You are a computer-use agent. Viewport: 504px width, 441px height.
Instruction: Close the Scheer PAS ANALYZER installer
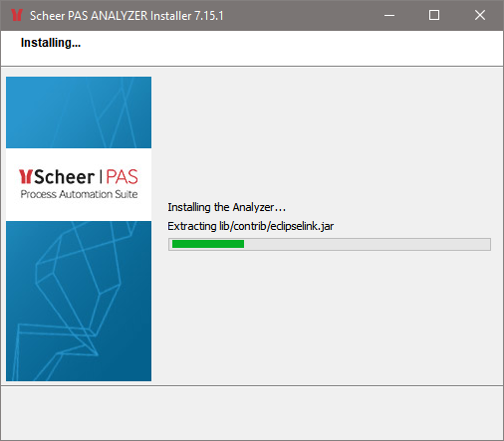[x=479, y=15]
